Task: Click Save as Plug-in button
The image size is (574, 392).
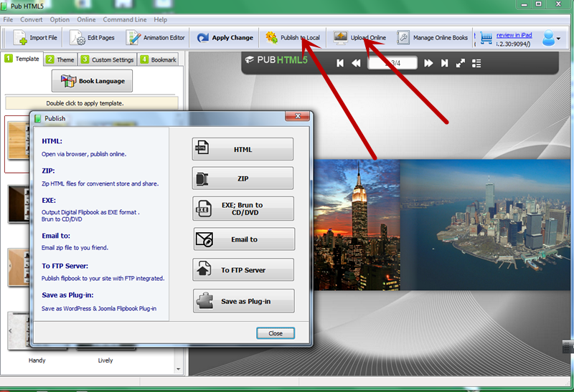Action: [244, 301]
